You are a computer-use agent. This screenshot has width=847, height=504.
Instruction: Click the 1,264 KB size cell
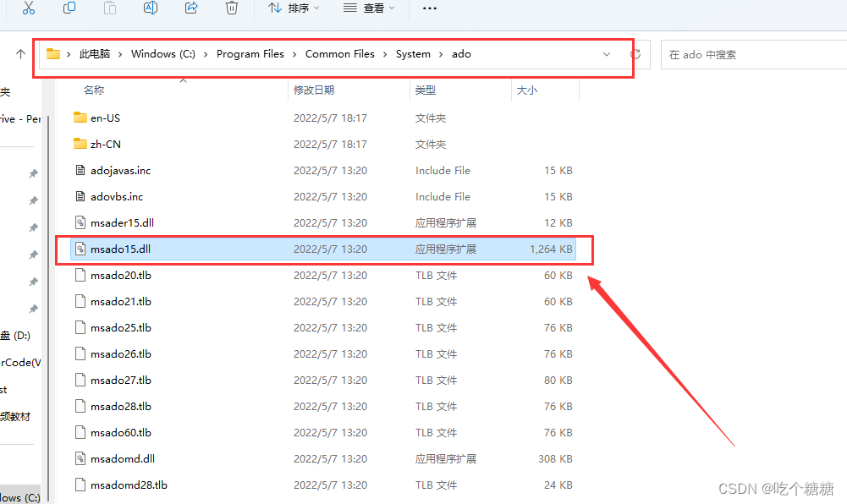(x=551, y=249)
